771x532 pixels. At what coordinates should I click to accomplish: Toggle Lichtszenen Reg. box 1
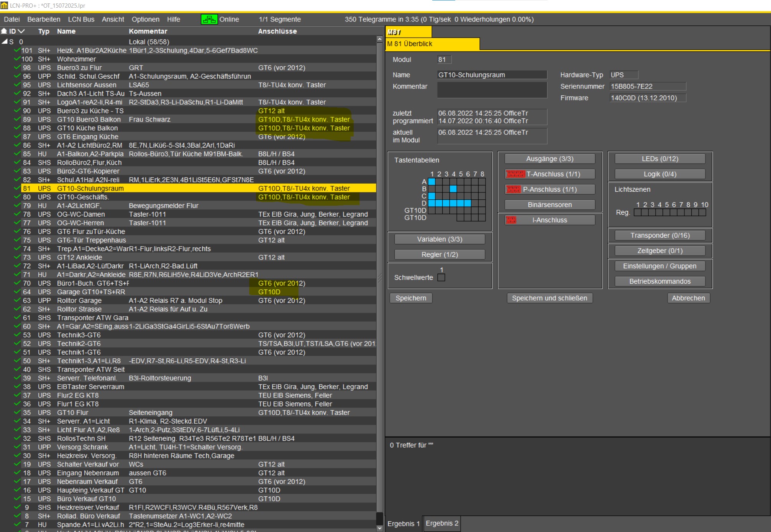coord(638,212)
